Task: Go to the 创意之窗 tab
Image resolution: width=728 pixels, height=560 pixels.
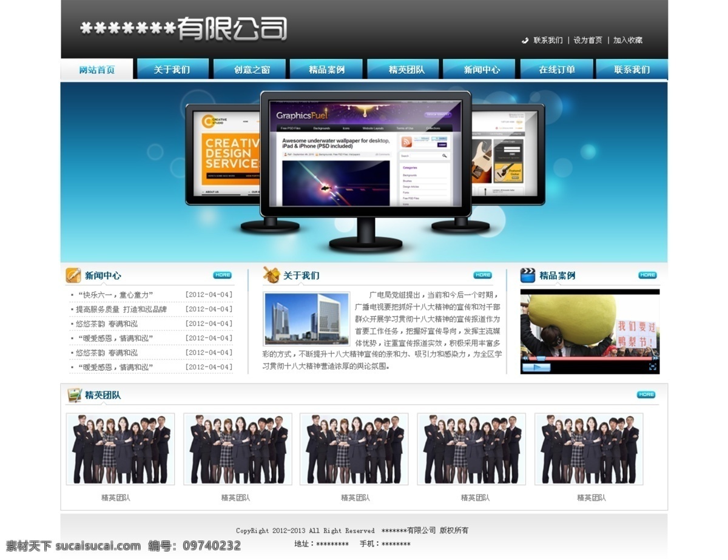Action: pyautogui.click(x=249, y=69)
